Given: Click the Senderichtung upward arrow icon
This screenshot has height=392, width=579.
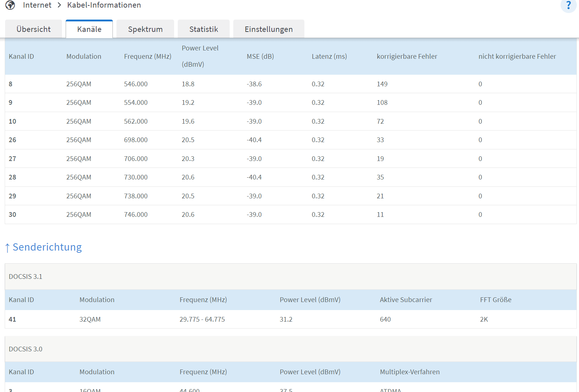Looking at the screenshot, I should (7, 248).
